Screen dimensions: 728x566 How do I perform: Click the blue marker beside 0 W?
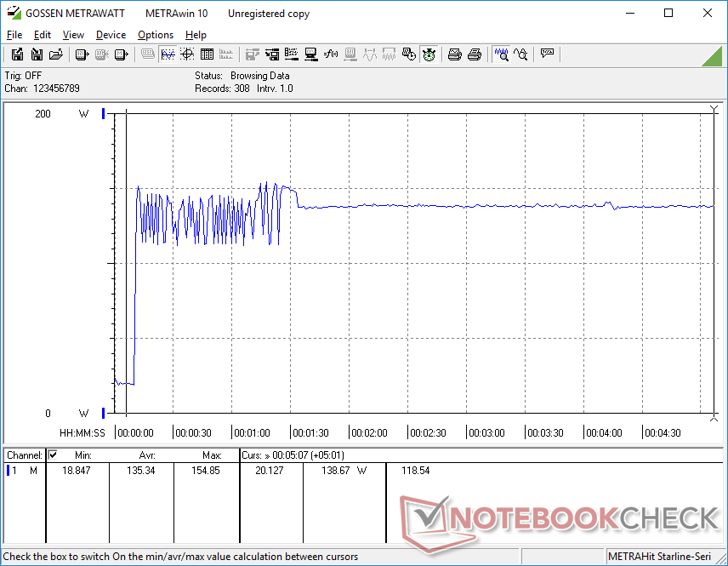point(104,413)
